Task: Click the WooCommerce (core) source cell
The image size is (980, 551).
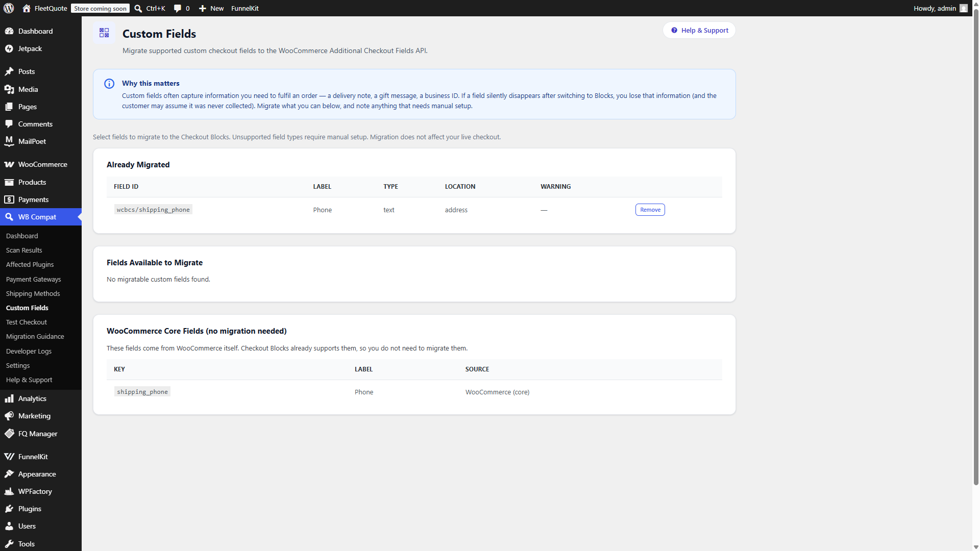Action: coord(497,392)
